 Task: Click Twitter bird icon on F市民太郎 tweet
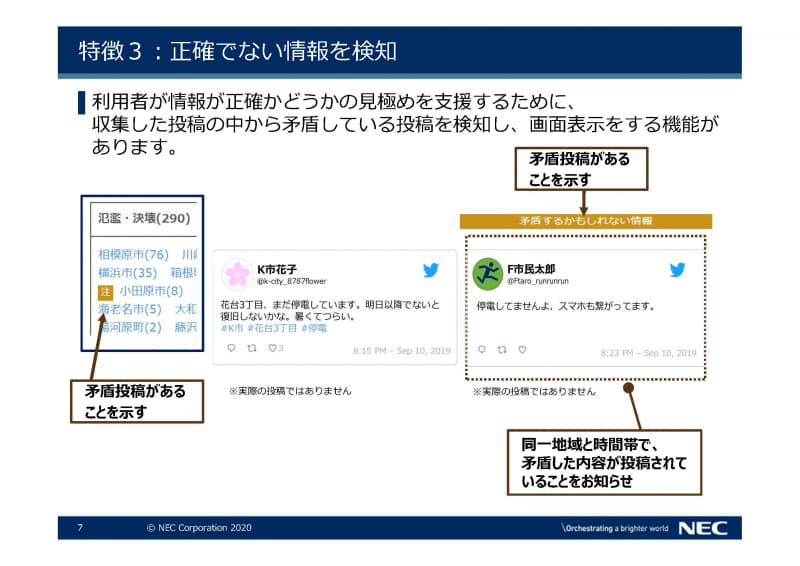[678, 269]
